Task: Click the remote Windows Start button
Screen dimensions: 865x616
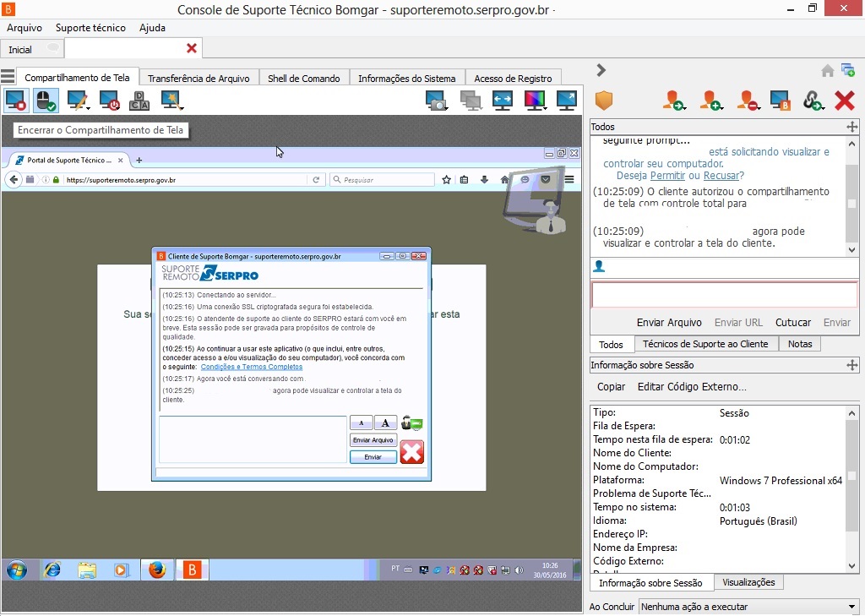Action: 17,570
